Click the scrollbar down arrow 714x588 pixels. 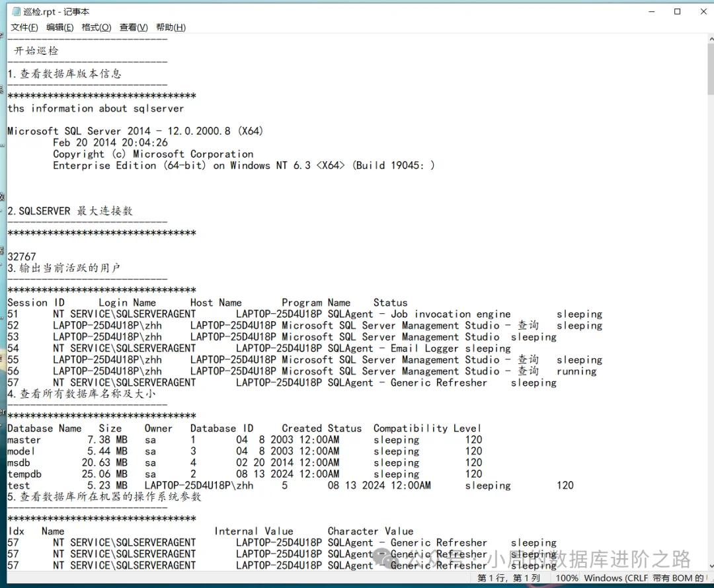(711, 566)
